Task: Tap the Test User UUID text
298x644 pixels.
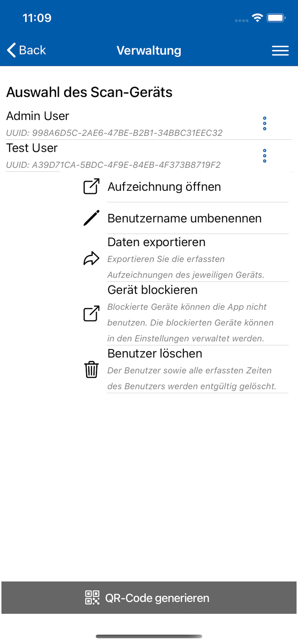Action: [113, 165]
